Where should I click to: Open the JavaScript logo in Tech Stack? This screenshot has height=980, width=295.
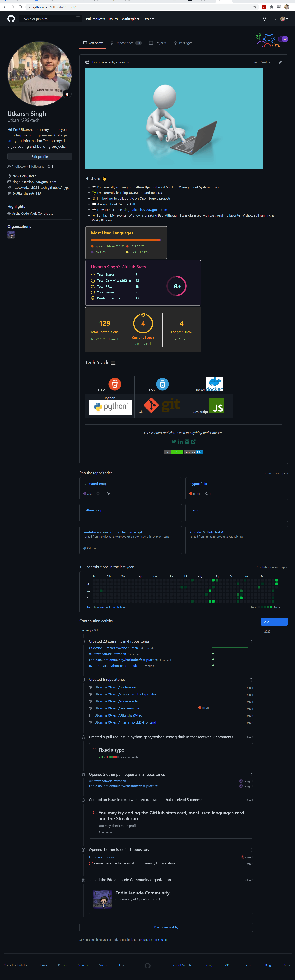(216, 406)
